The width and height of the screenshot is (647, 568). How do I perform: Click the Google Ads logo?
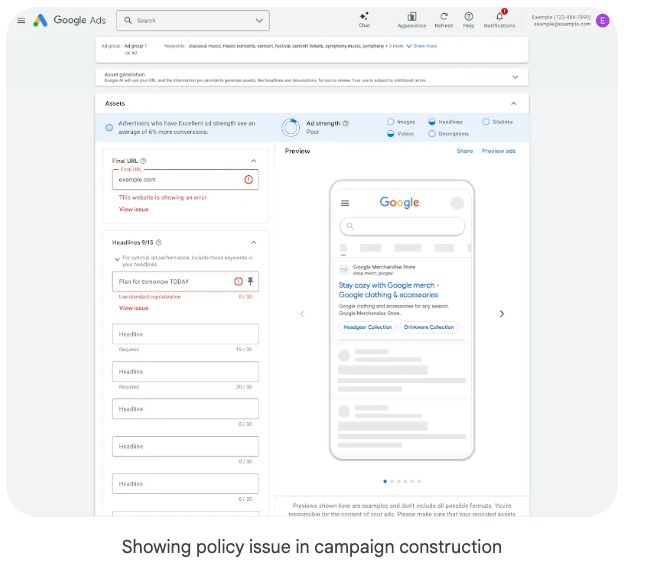[x=69, y=20]
